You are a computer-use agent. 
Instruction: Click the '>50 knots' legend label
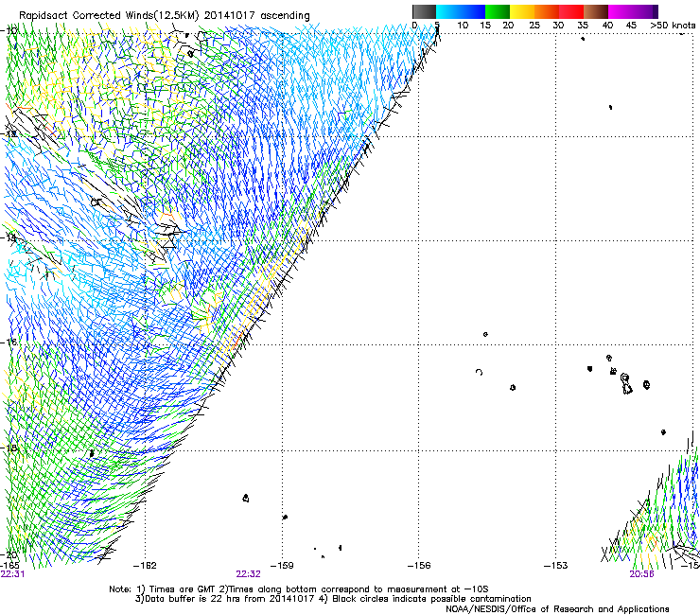(x=673, y=26)
